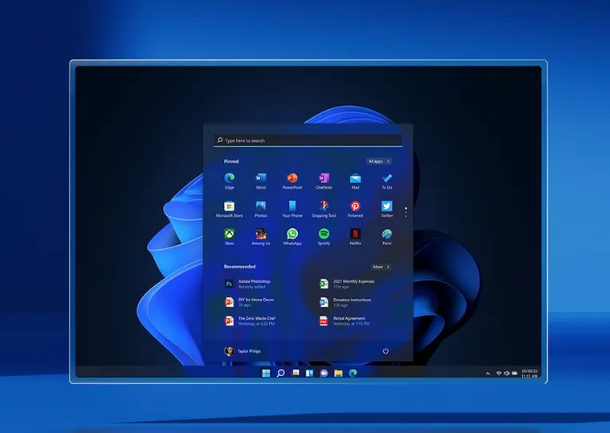
Task: Open File Explorer from the taskbar
Action: 338,373
